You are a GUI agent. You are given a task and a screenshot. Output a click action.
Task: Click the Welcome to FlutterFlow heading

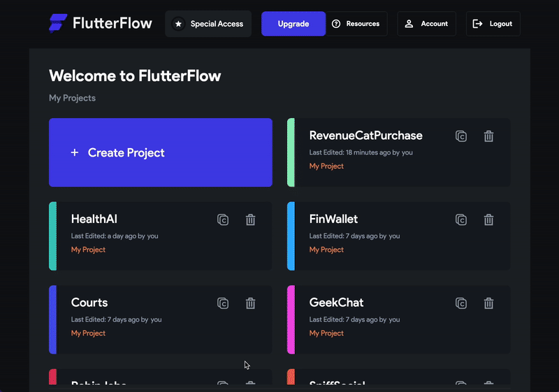point(135,76)
